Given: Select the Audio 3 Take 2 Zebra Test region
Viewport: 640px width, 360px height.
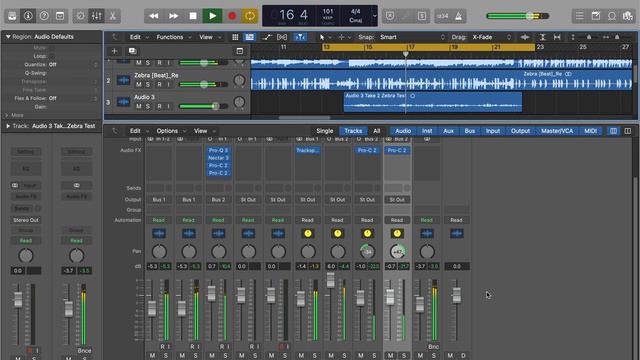Looking at the screenshot, I should coord(433,102).
